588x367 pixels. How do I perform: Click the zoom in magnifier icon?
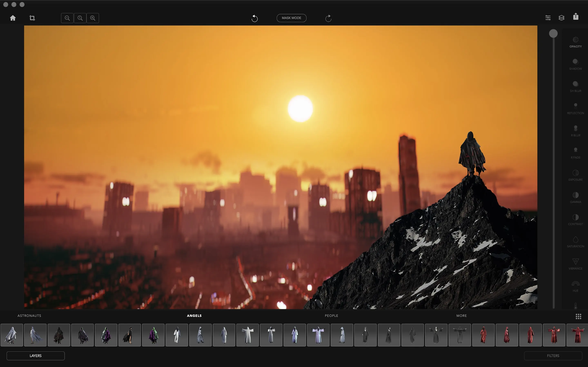click(93, 18)
